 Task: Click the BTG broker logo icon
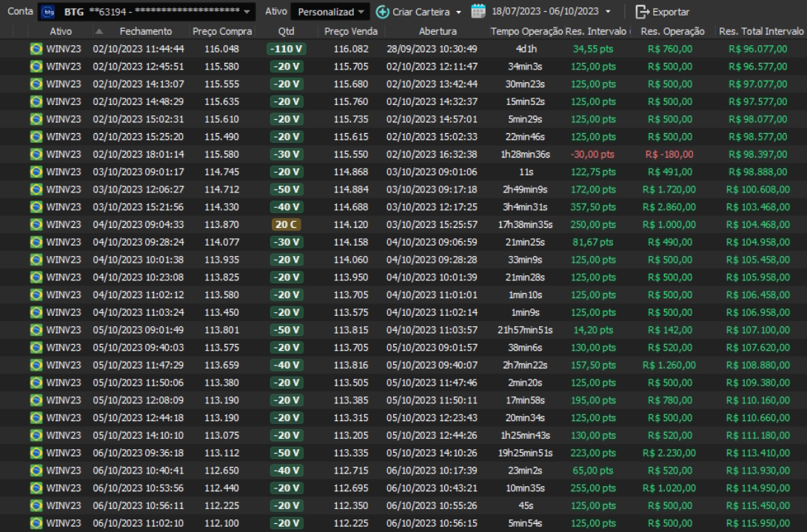tap(49, 12)
